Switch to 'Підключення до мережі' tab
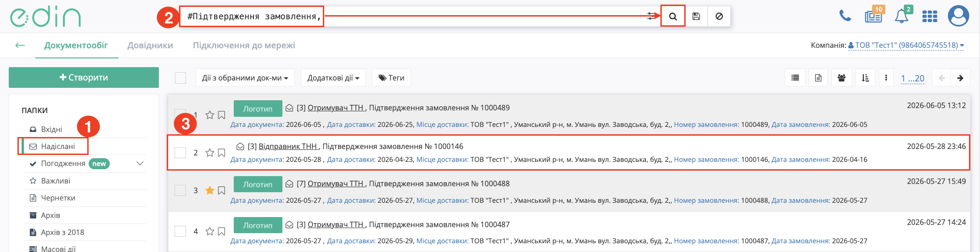980x252 pixels. pos(244,45)
